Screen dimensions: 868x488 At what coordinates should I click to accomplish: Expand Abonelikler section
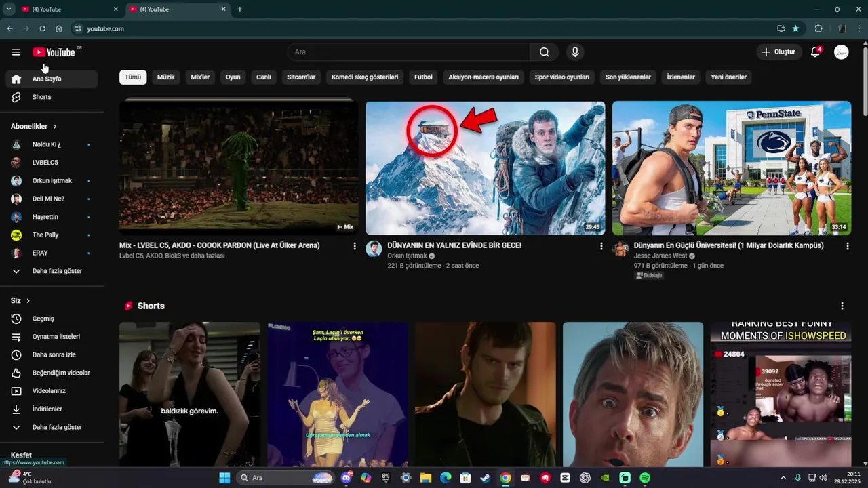(34, 127)
